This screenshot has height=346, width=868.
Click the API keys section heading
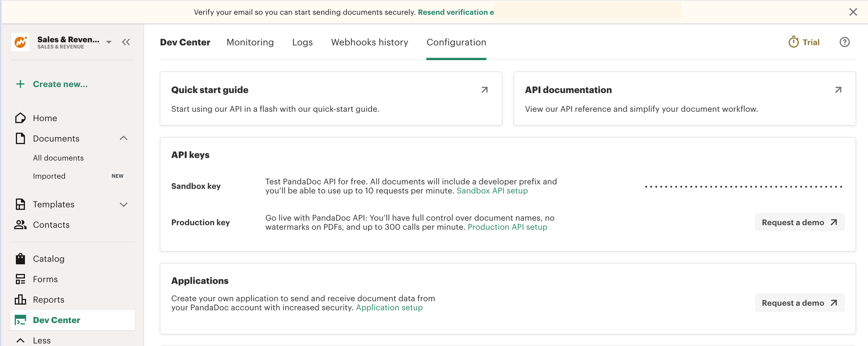pyautogui.click(x=190, y=155)
